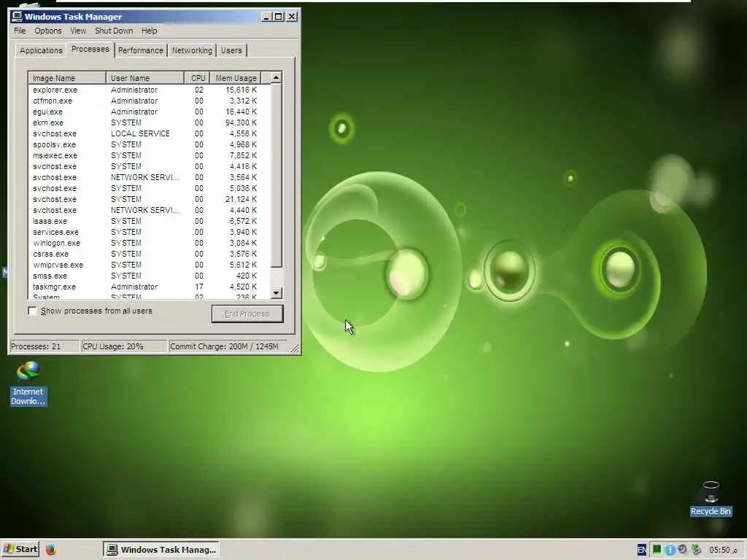747x560 pixels.
Task: Select the smss.exe process
Action: pos(149,276)
